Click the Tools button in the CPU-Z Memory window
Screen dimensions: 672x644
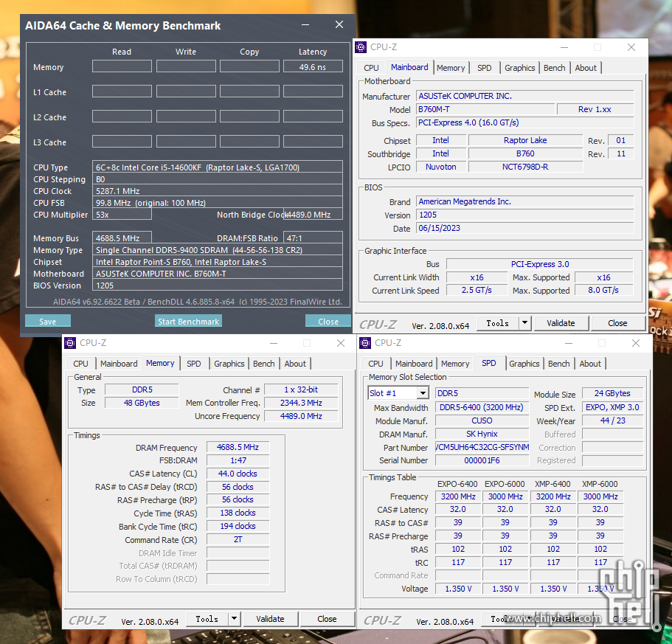pos(207,619)
